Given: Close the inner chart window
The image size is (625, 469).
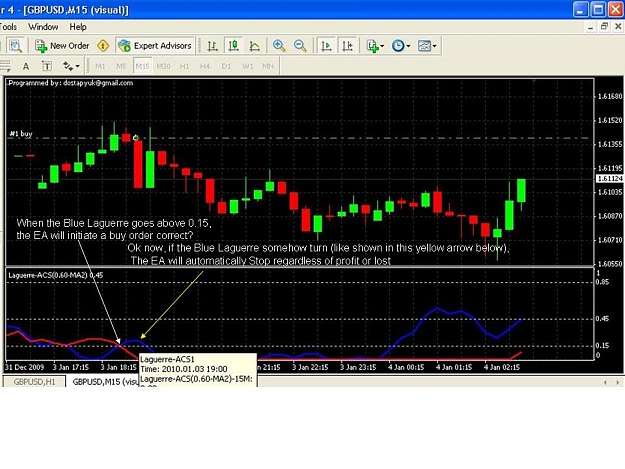Looking at the screenshot, I should click(x=618, y=27).
